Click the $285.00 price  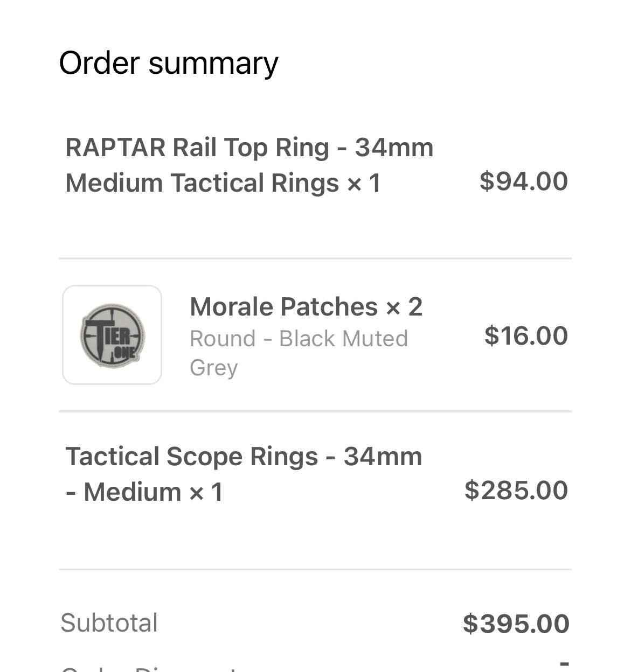pos(516,490)
